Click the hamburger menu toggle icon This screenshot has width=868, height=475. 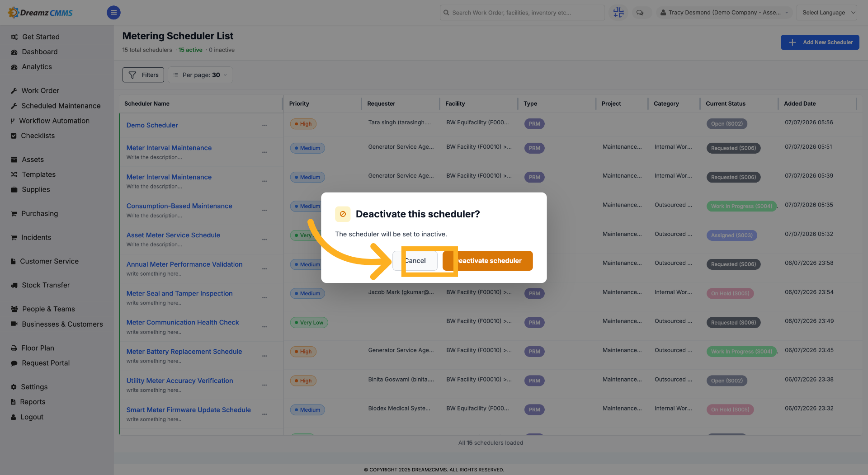tap(113, 13)
